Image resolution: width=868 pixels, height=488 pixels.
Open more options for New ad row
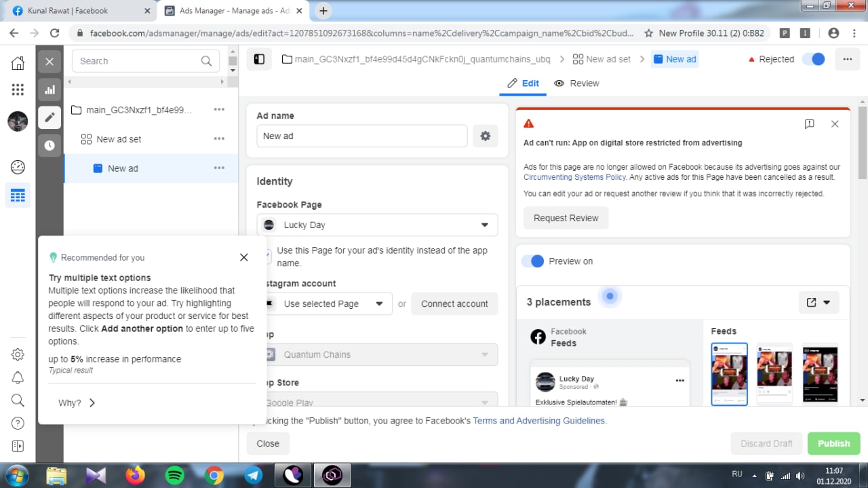coord(219,168)
